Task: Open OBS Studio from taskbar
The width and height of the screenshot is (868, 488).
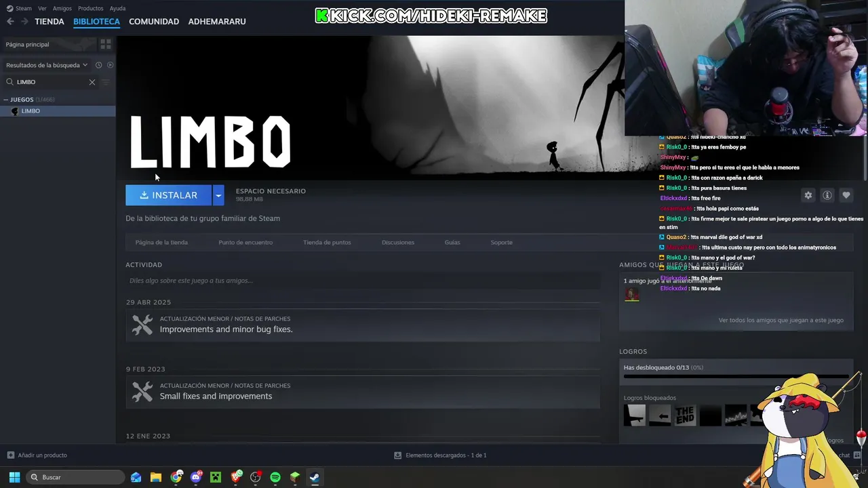Action: click(256, 477)
